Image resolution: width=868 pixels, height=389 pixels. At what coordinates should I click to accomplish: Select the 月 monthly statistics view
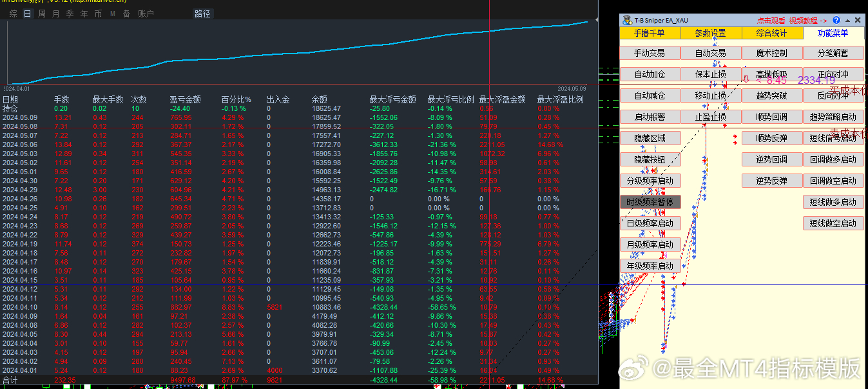click(x=55, y=14)
